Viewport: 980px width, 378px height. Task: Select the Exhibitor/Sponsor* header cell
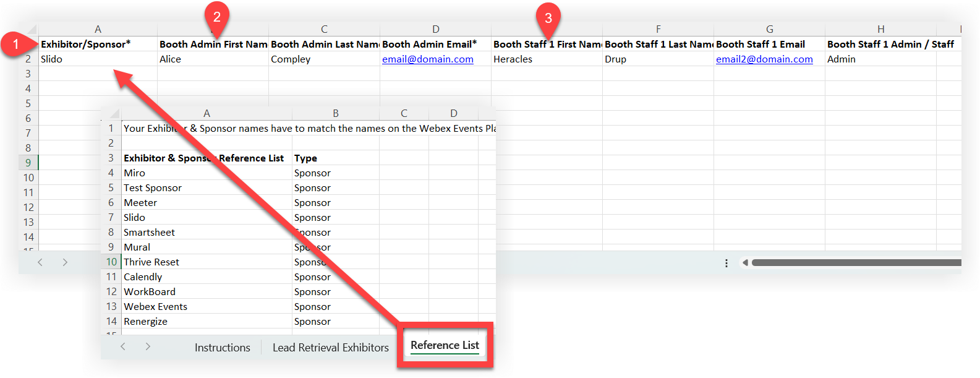98,44
